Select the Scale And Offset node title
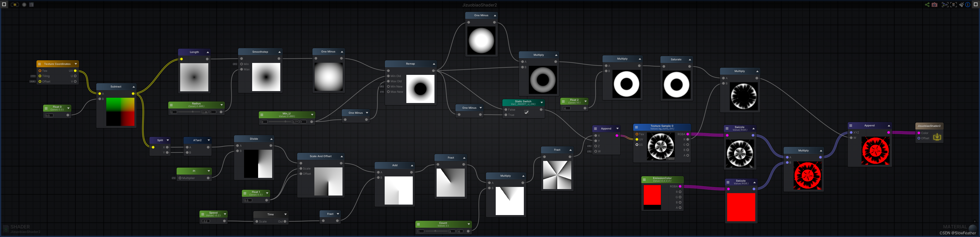 (320, 156)
